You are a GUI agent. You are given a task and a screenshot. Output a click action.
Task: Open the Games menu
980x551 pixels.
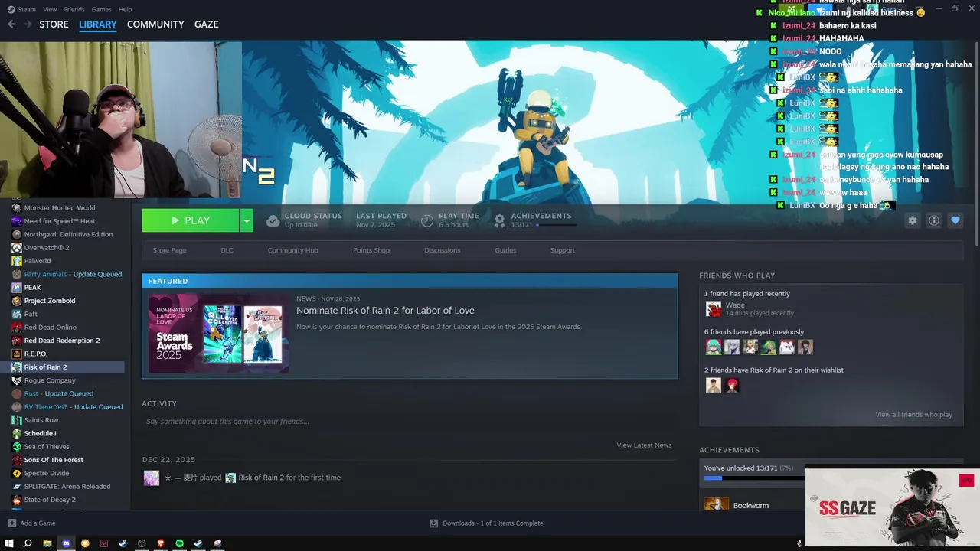tap(102, 9)
